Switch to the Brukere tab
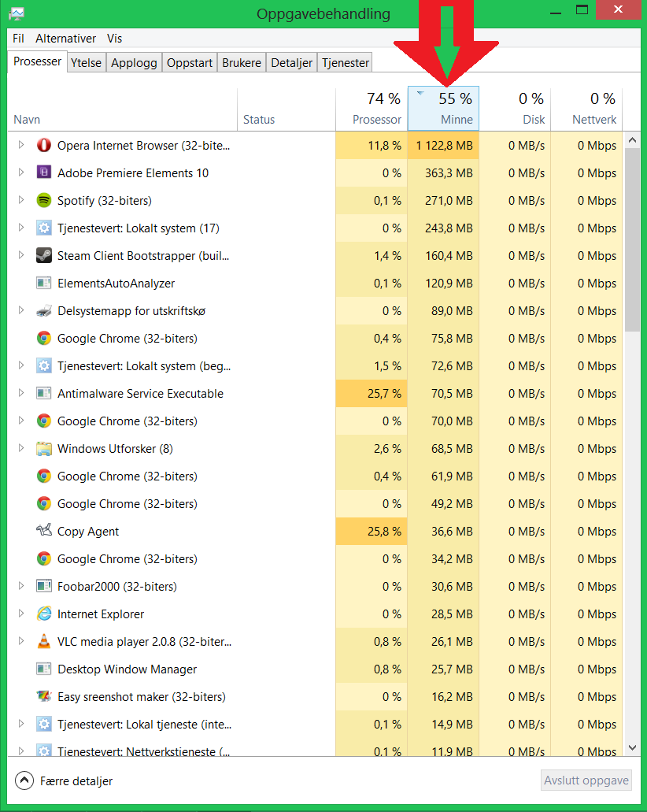The width and height of the screenshot is (647, 812). [x=242, y=63]
